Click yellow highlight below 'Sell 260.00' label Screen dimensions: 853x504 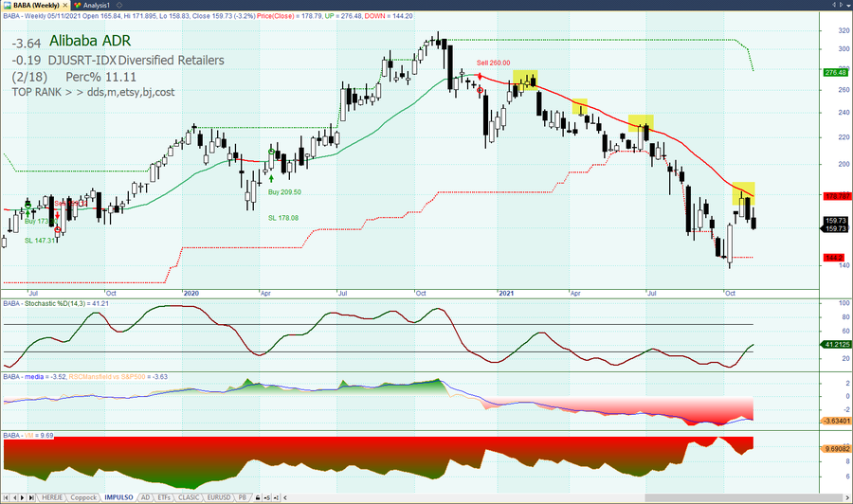coord(525,80)
